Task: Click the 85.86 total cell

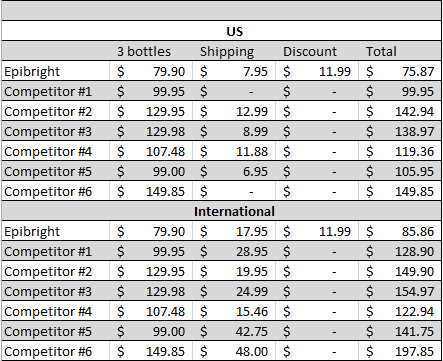Action: point(400,231)
